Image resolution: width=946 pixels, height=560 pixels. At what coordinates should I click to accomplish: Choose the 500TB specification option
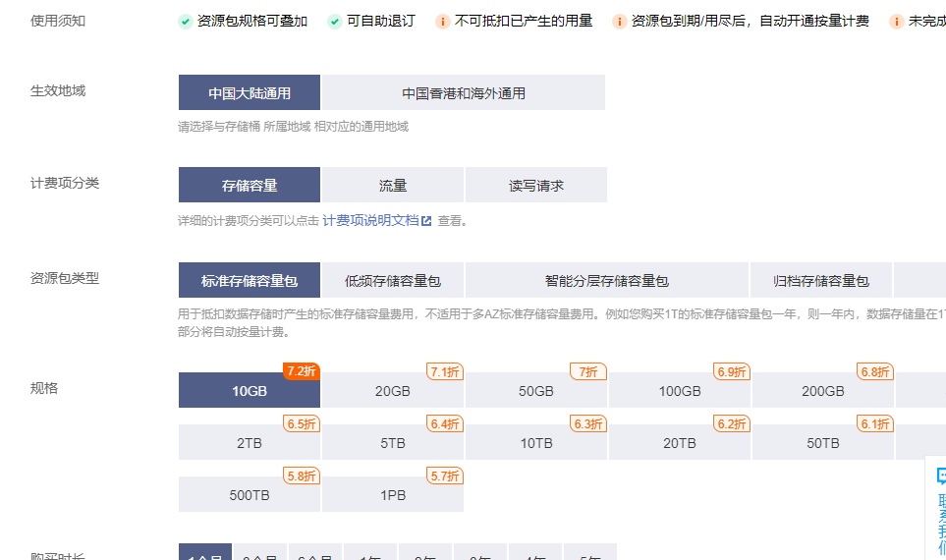(250, 495)
